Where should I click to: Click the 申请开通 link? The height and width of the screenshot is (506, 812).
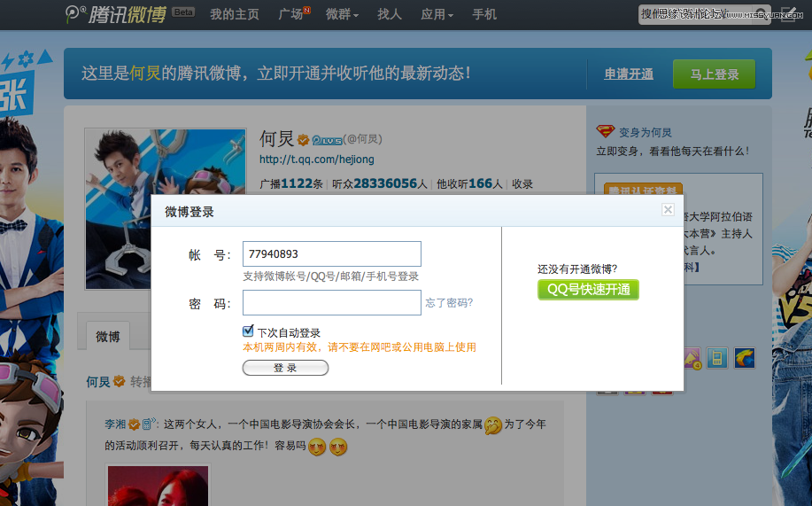(629, 74)
